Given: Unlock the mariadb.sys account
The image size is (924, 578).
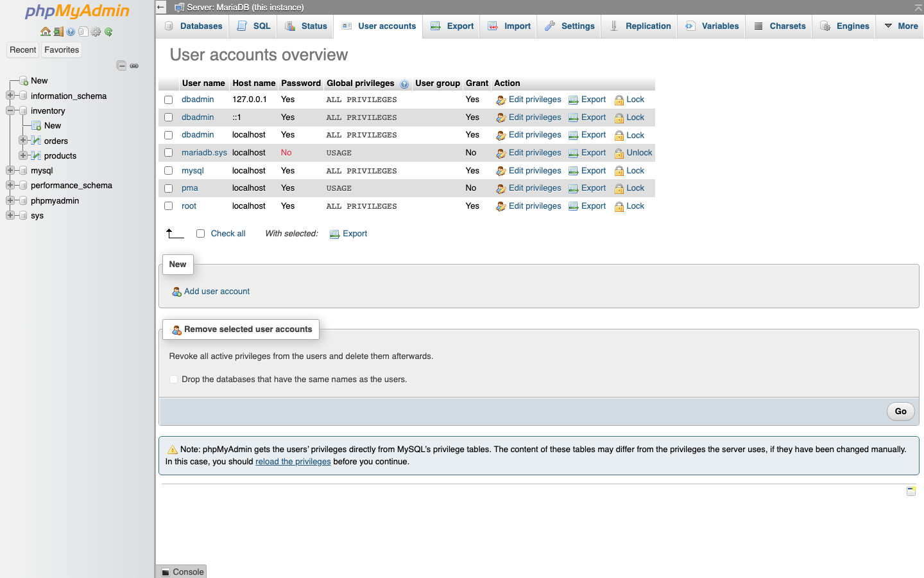Looking at the screenshot, I should tap(633, 153).
